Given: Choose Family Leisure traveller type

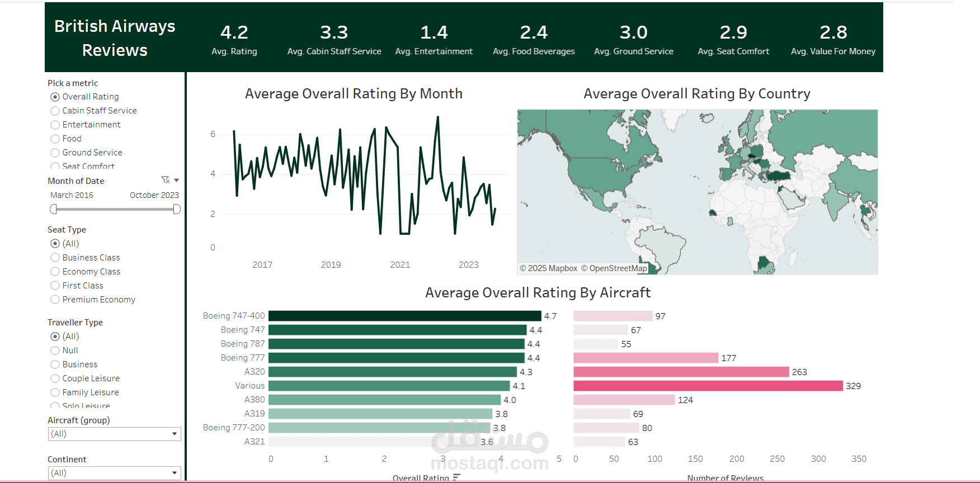Looking at the screenshot, I should point(84,392).
